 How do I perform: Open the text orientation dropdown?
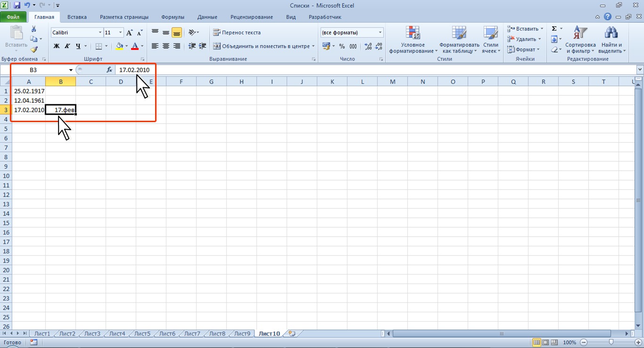[x=193, y=33]
